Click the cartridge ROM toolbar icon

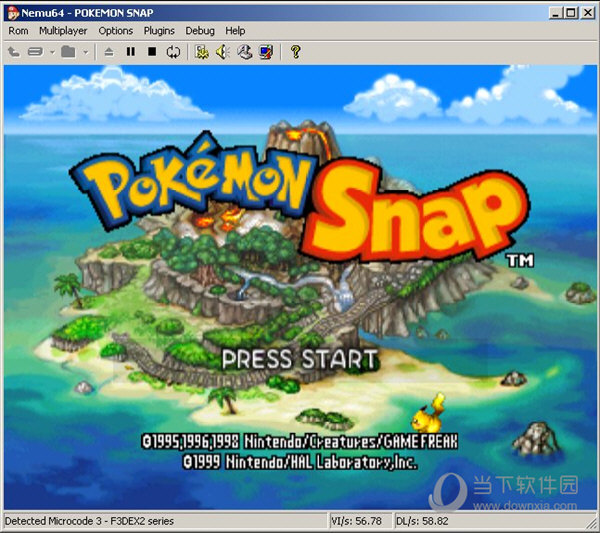36,52
